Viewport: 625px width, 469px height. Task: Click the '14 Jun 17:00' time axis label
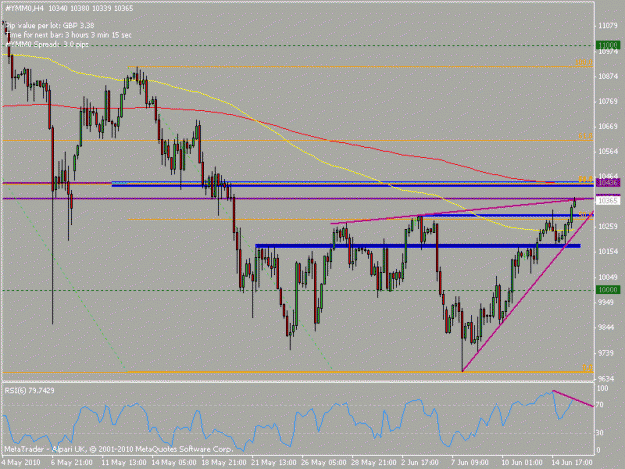click(572, 462)
